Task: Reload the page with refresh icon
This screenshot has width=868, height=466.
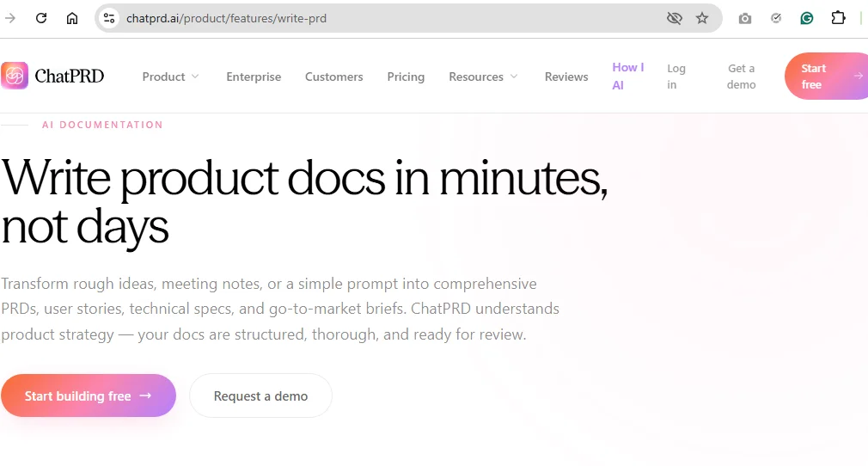Action: point(41,18)
